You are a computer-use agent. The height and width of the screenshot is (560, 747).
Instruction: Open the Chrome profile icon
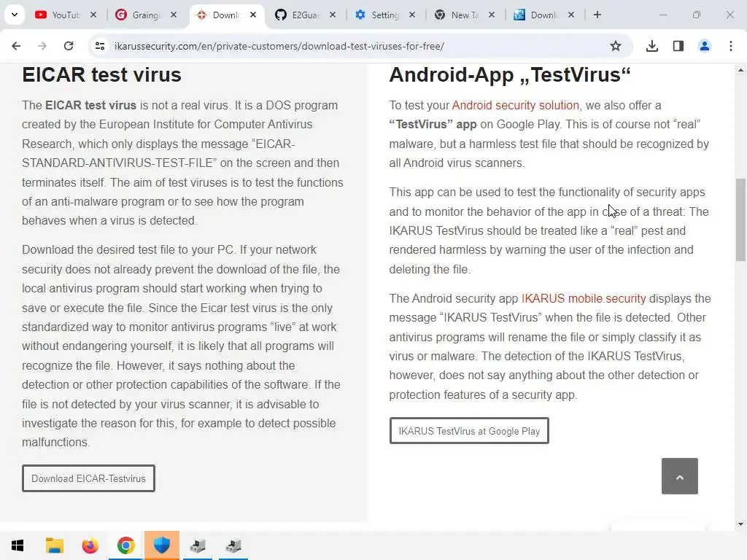click(x=705, y=46)
